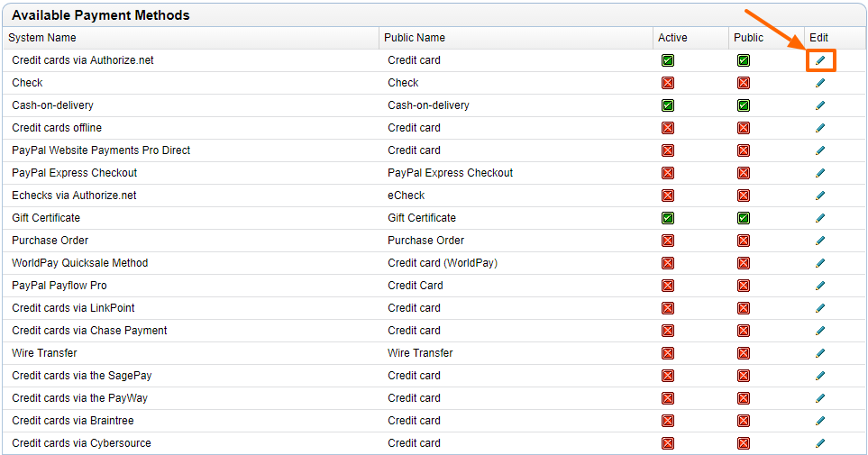The height and width of the screenshot is (455, 868).
Task: Click the eCheck public name cell
Action: pos(407,196)
